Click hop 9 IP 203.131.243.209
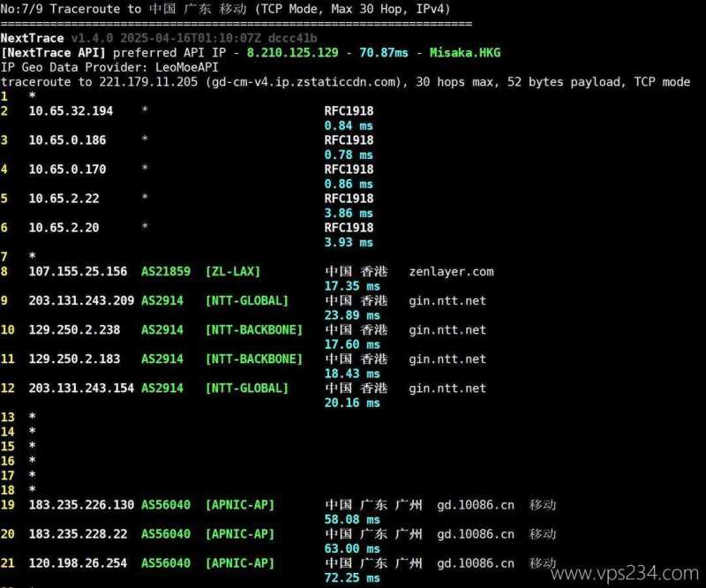Image resolution: width=706 pixels, height=588 pixels. (x=81, y=301)
